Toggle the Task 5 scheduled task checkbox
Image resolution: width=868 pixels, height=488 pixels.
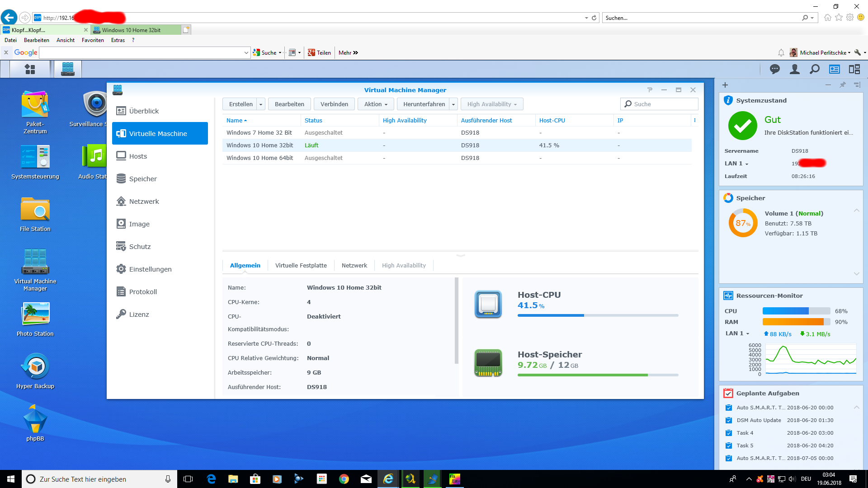point(728,446)
